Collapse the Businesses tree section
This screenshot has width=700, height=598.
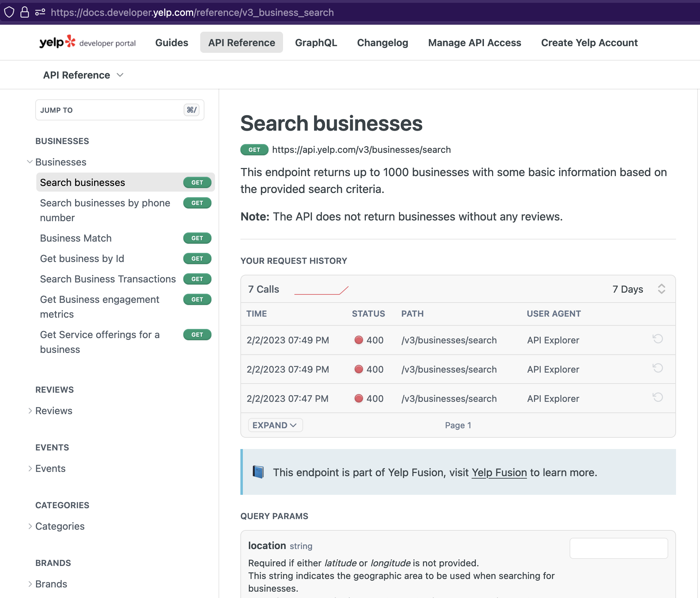tap(30, 162)
